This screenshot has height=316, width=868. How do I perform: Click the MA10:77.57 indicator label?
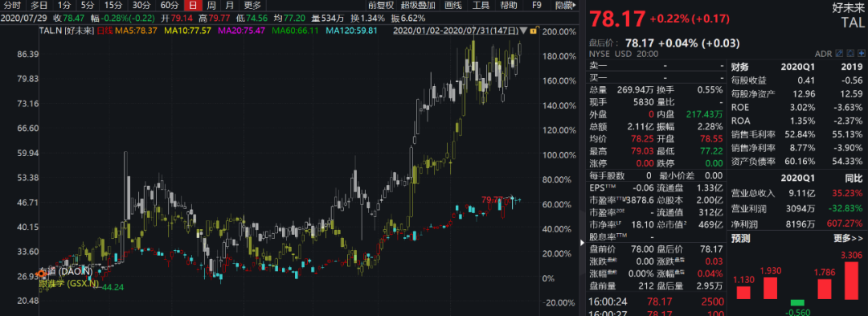pyautogui.click(x=187, y=31)
